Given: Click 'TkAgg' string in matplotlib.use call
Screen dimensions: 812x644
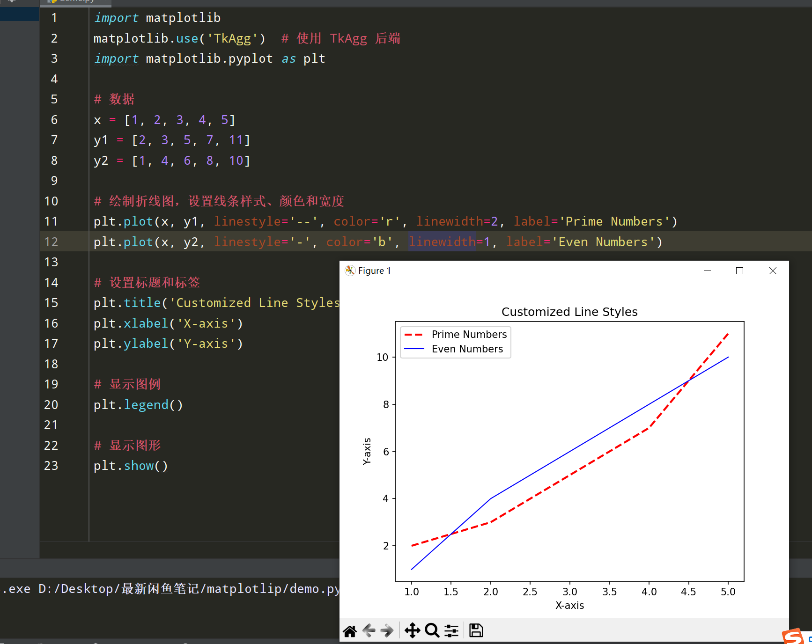Looking at the screenshot, I should click(232, 38).
